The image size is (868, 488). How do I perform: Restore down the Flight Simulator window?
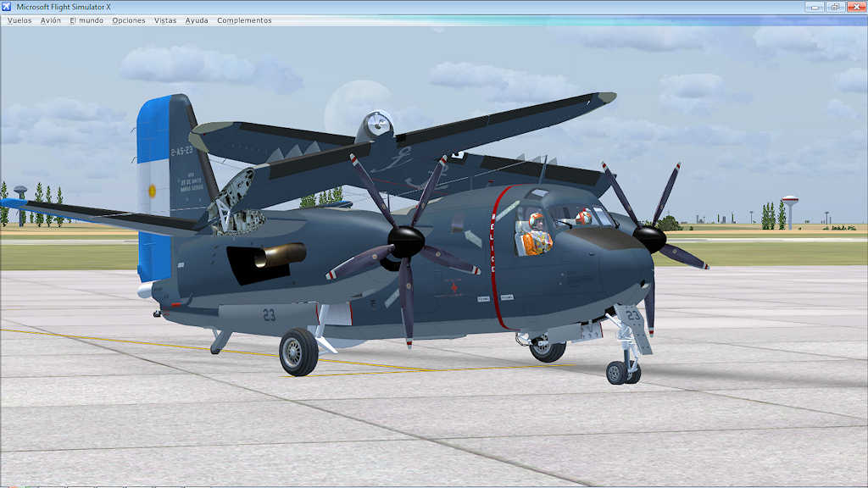[835, 7]
